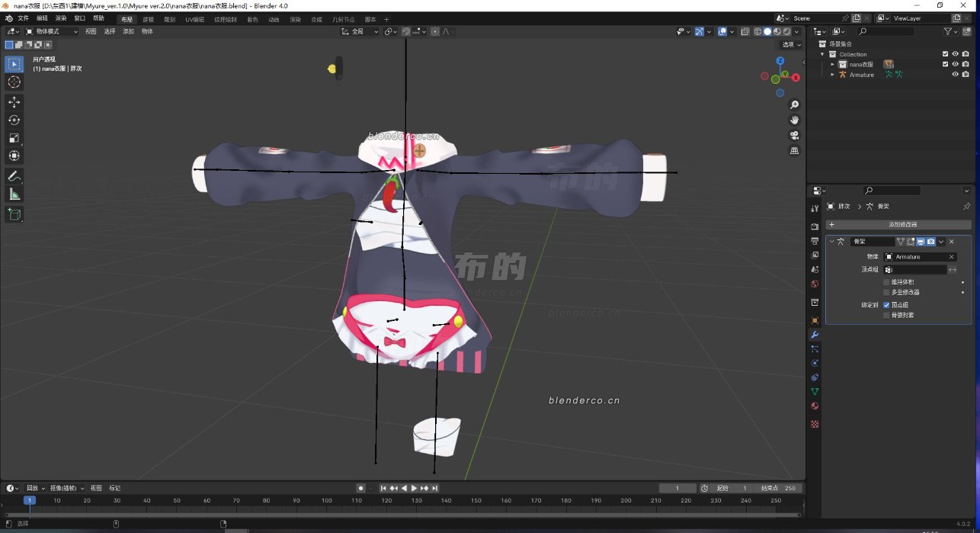Open the World properties tab

[815, 284]
